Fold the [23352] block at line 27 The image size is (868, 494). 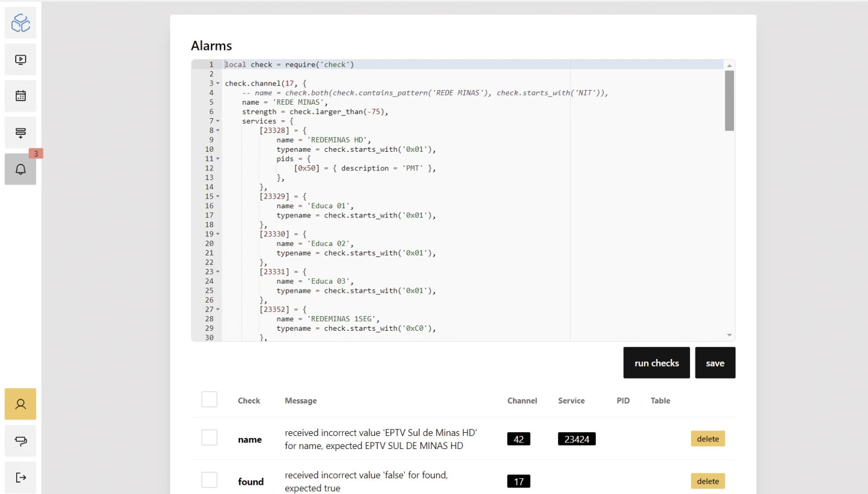[218, 310]
